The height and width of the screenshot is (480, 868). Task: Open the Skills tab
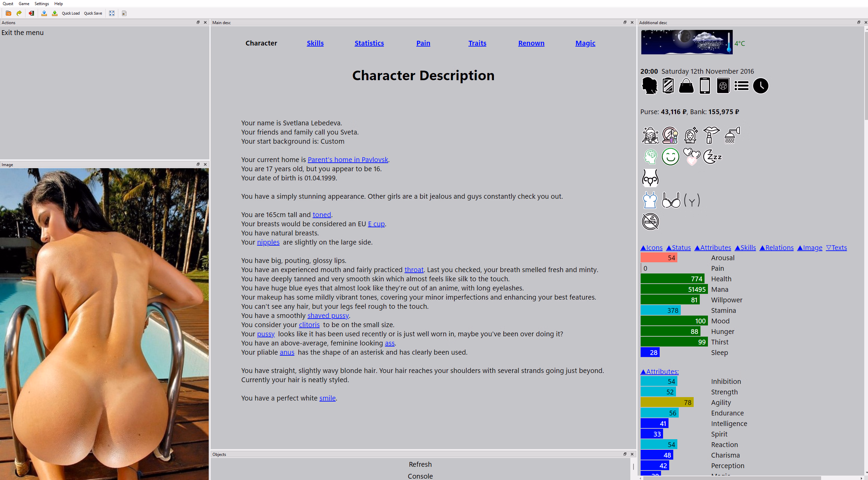[x=315, y=43]
